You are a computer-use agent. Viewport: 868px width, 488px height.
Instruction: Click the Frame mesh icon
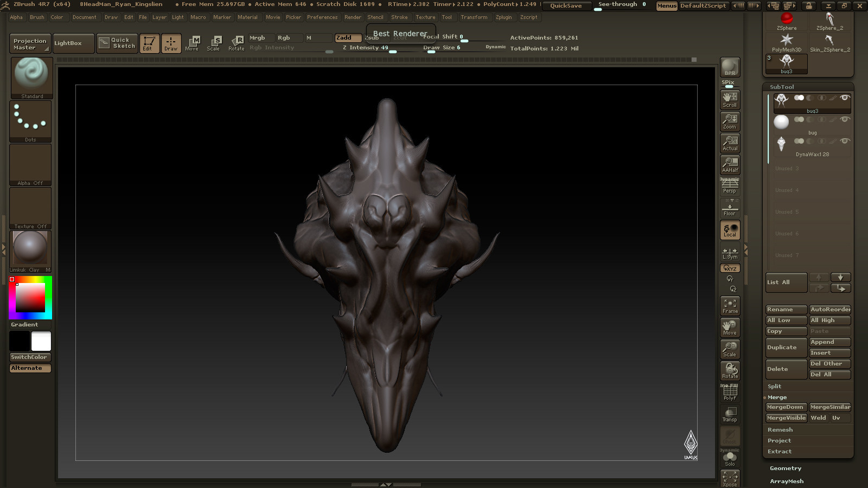pos(730,306)
